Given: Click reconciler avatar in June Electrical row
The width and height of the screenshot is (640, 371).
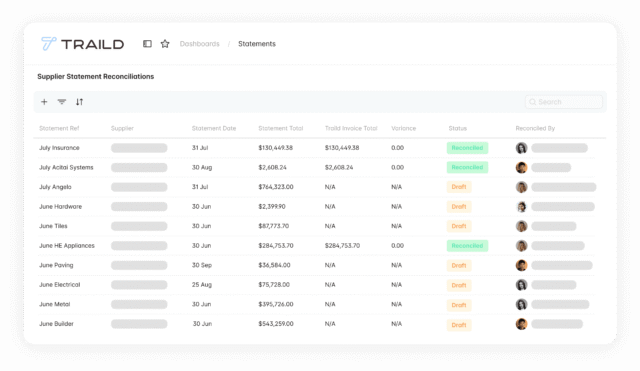Looking at the screenshot, I should click(521, 285).
